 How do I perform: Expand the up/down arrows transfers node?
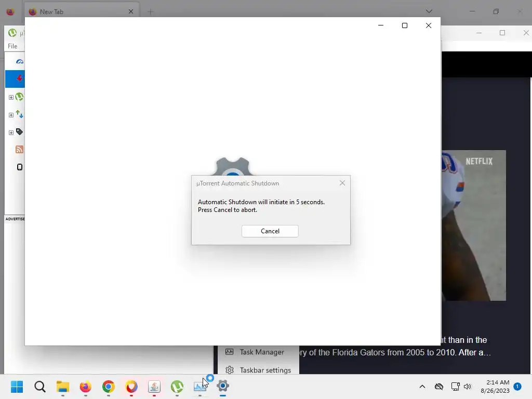pyautogui.click(x=11, y=115)
